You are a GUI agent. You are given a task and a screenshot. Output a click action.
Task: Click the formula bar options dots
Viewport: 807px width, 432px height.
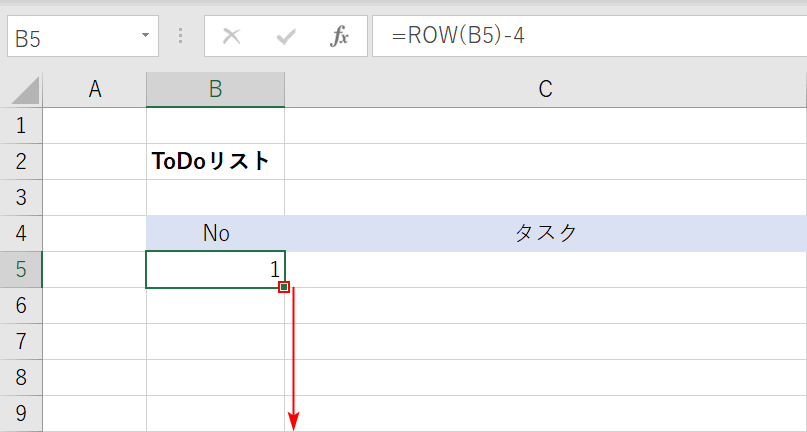pyautogui.click(x=181, y=37)
